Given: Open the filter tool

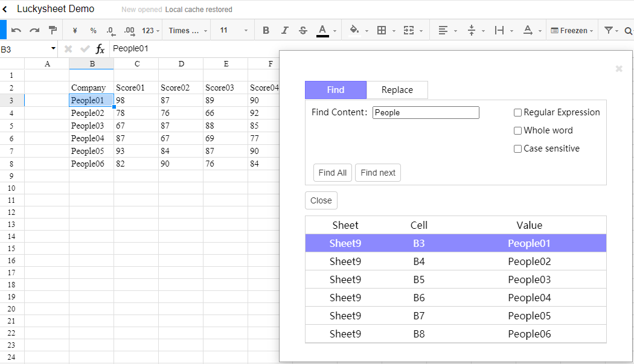Looking at the screenshot, I should (x=608, y=30).
